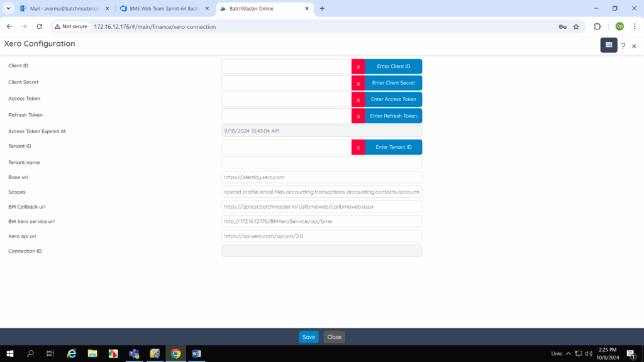Switch to the Mail Outlook tab
Image resolution: width=644 pixels, height=362 pixels.
pyautogui.click(x=60, y=9)
